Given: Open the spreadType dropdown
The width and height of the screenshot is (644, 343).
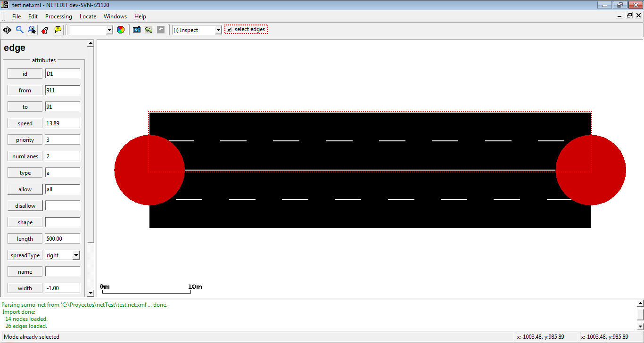Looking at the screenshot, I should (x=76, y=255).
